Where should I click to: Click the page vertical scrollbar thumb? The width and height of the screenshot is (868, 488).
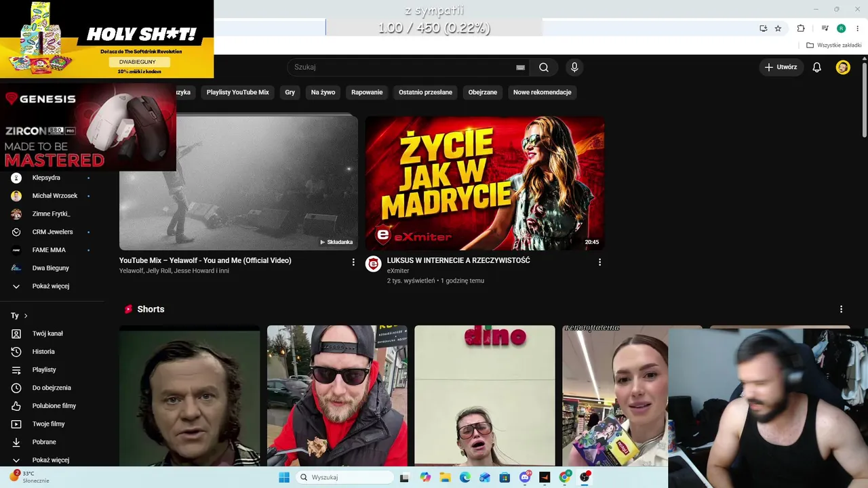point(864,100)
